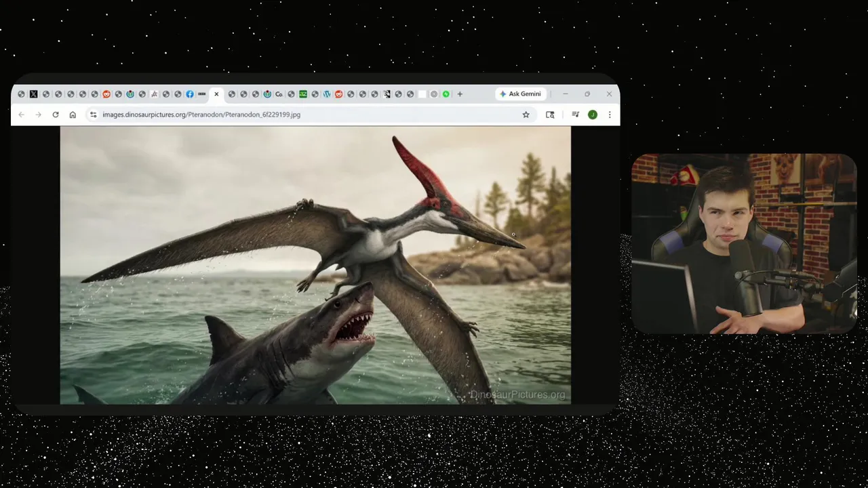Go back using the browser back arrow
868x488 pixels.
(21, 115)
